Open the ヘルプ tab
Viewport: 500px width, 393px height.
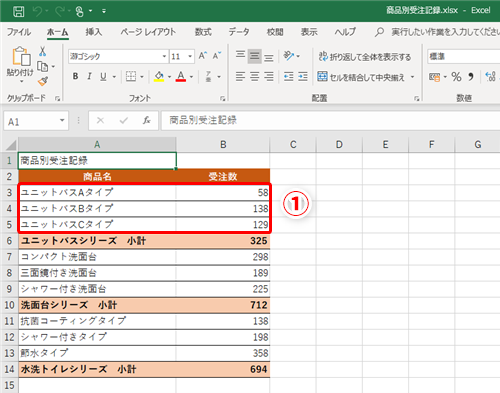(345, 32)
